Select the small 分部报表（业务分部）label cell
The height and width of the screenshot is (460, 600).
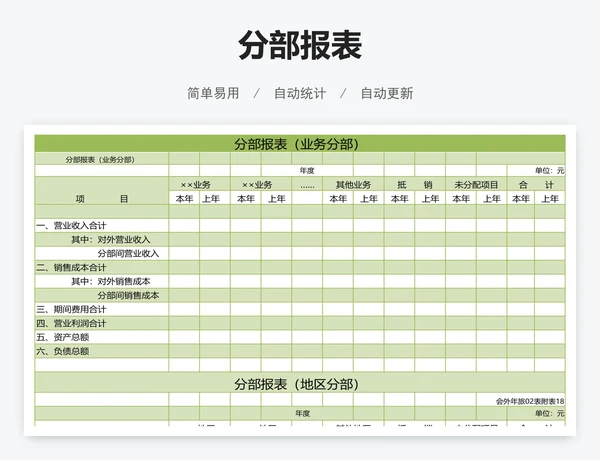(101, 159)
